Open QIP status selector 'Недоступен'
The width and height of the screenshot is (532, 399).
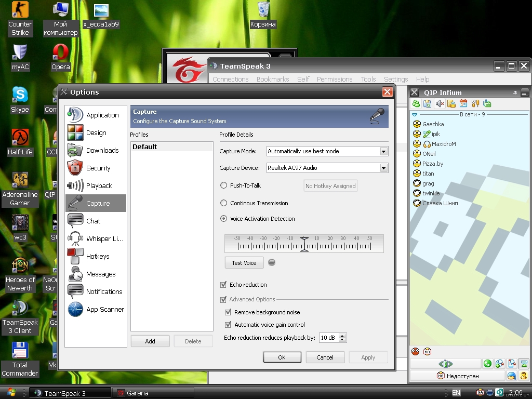pos(458,376)
